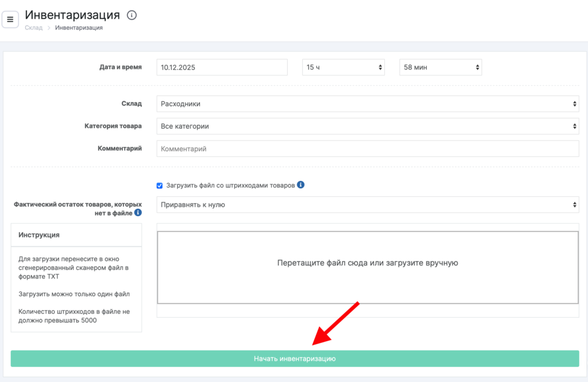Expand the Склад dropdown set to Расходники
Image resolution: width=588 pixels, height=382 pixels.
click(x=367, y=104)
